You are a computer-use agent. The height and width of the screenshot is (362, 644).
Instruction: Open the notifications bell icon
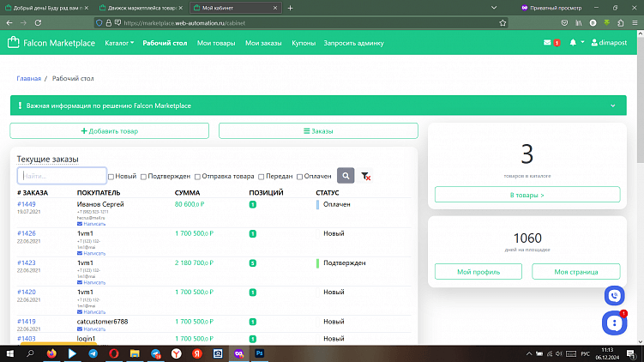[573, 42]
